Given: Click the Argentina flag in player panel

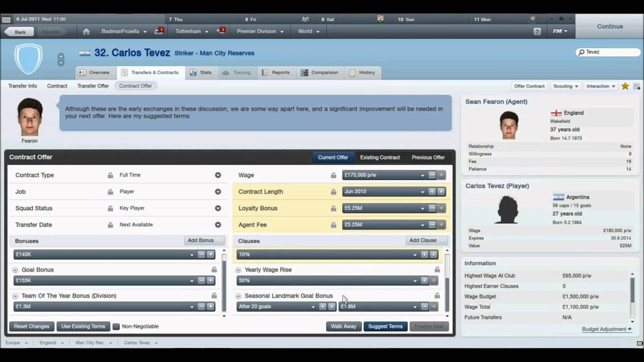Looking at the screenshot, I should click(x=558, y=197).
